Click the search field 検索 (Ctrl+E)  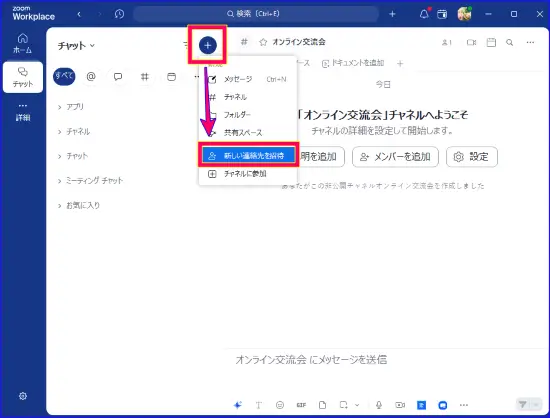pos(256,14)
